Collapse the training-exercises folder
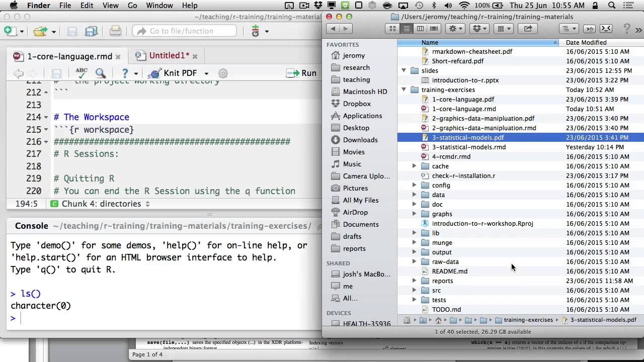 click(404, 89)
